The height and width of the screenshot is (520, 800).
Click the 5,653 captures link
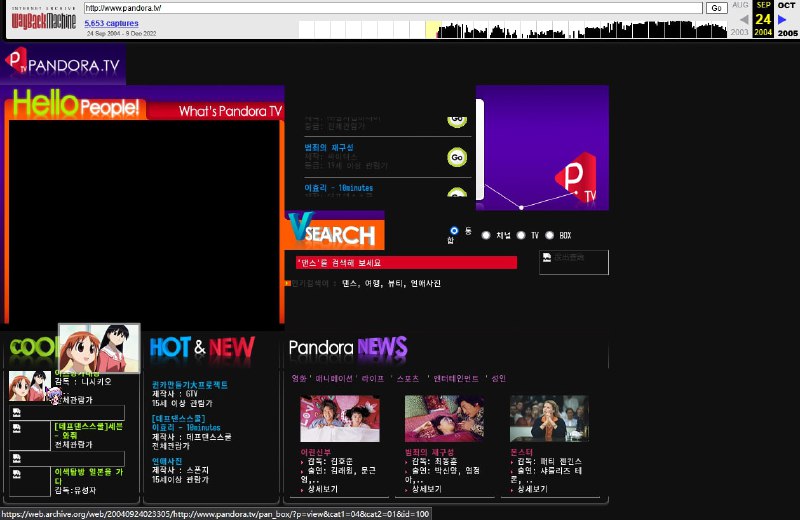tap(110, 22)
